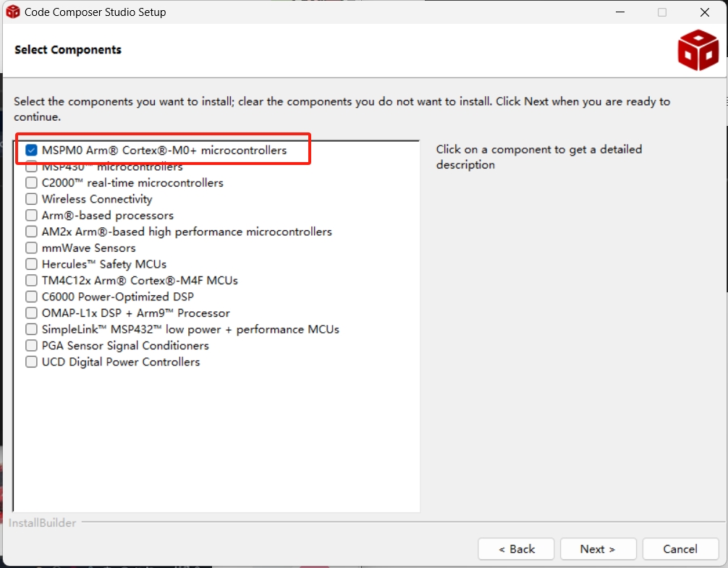Tick the Arm-based processors checkbox

point(31,215)
